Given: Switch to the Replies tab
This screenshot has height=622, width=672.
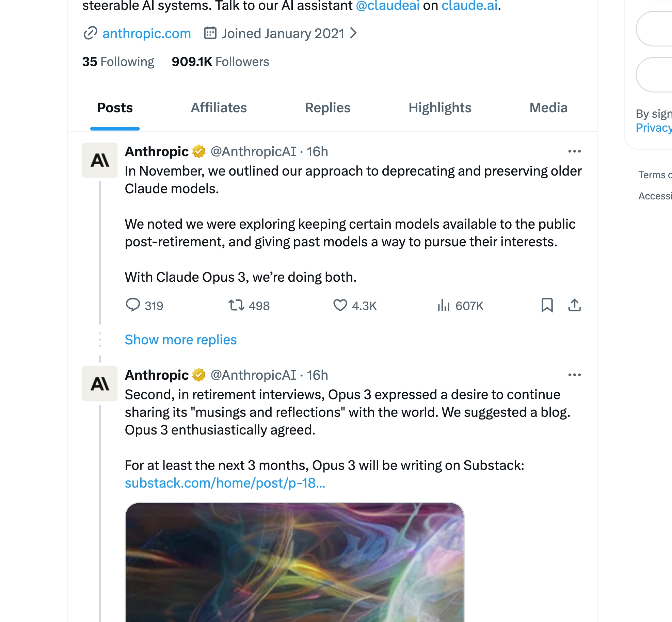Looking at the screenshot, I should tap(327, 108).
